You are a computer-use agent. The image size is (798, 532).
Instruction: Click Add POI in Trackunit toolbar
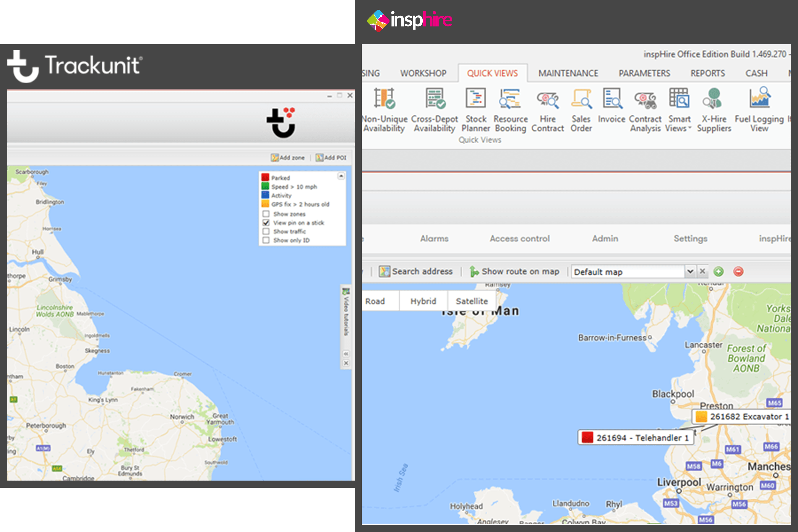tap(331, 158)
